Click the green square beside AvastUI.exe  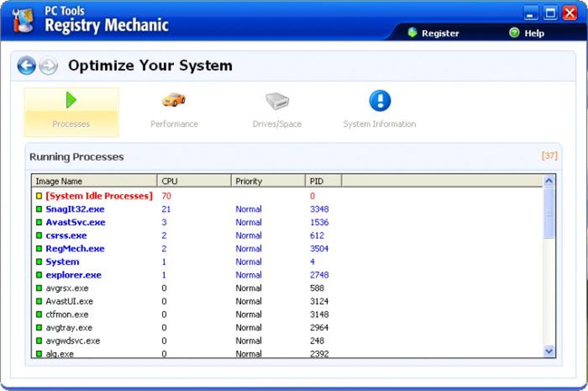39,301
